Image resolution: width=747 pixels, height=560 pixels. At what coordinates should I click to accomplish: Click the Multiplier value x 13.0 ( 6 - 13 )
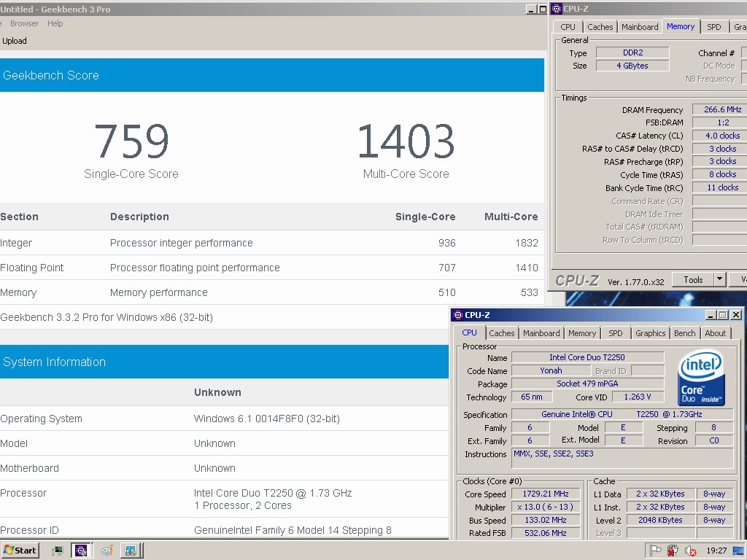tap(546, 507)
